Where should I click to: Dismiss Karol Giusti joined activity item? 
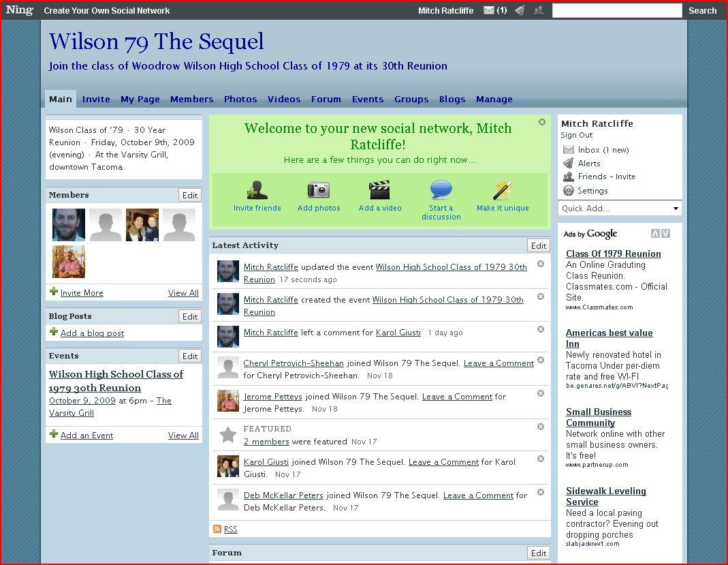(x=541, y=459)
